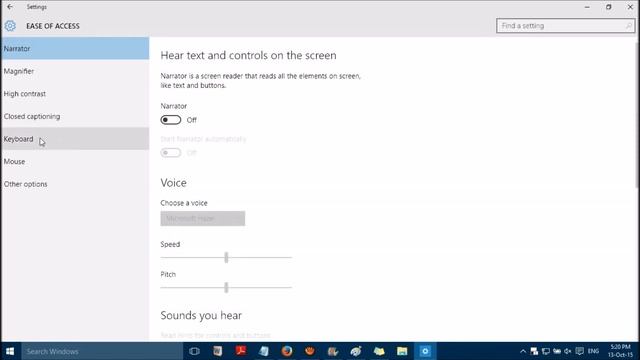
Task: Open Task View from the taskbar
Action: pyautogui.click(x=194, y=351)
